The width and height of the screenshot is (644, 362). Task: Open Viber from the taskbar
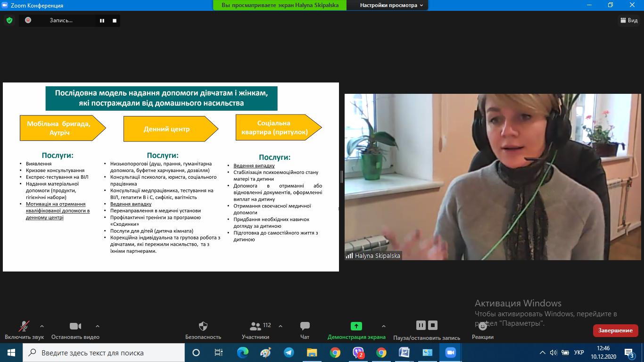point(358,353)
